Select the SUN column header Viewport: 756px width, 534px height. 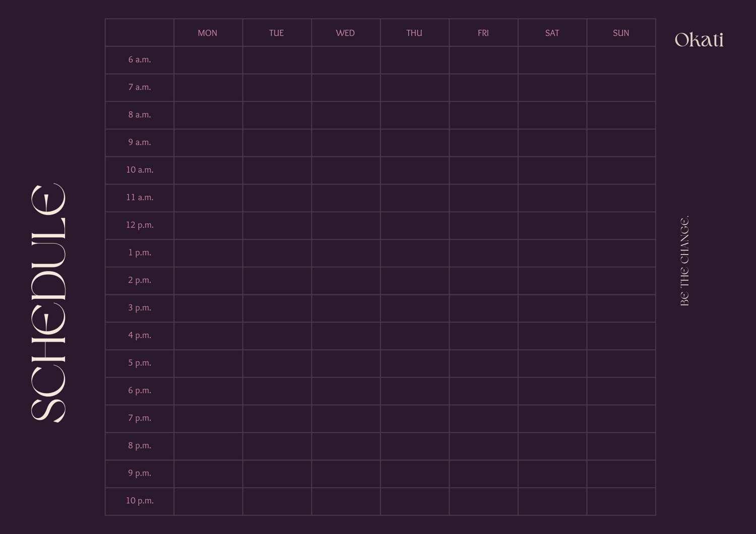[x=621, y=33]
